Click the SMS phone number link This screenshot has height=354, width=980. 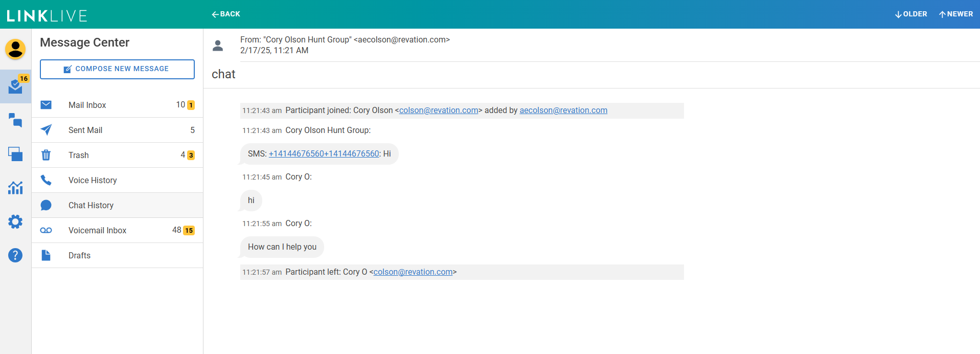point(324,154)
